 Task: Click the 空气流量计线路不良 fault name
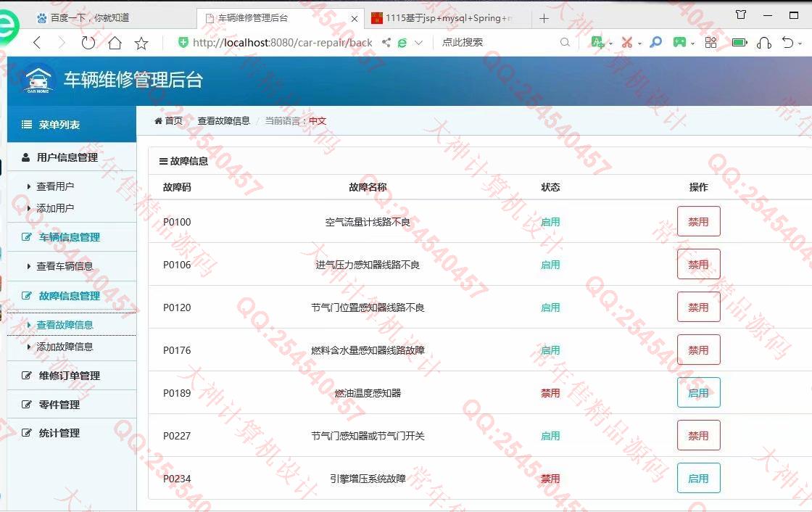point(368,222)
